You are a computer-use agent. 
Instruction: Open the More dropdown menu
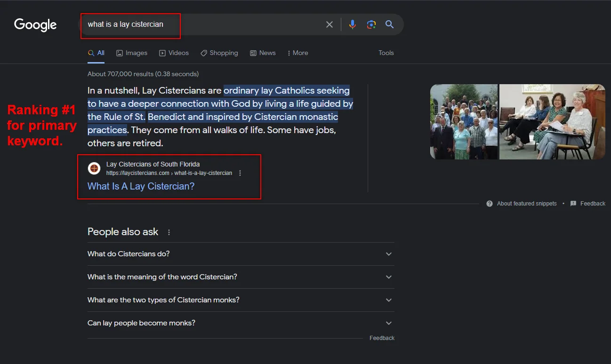[x=297, y=53]
